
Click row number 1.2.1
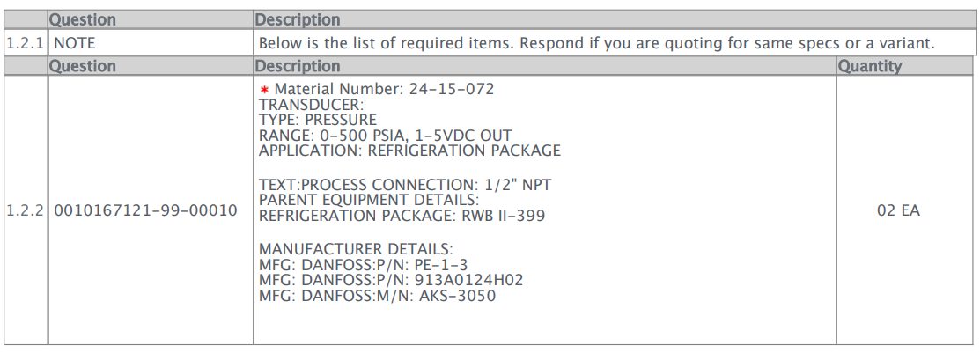tap(26, 42)
